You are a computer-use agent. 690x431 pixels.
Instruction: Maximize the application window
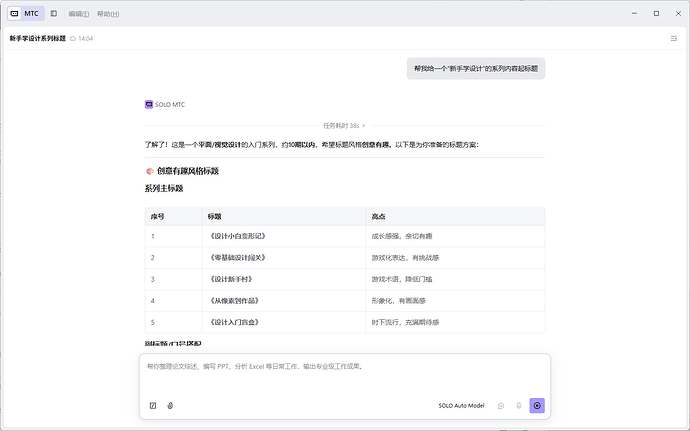pos(656,14)
